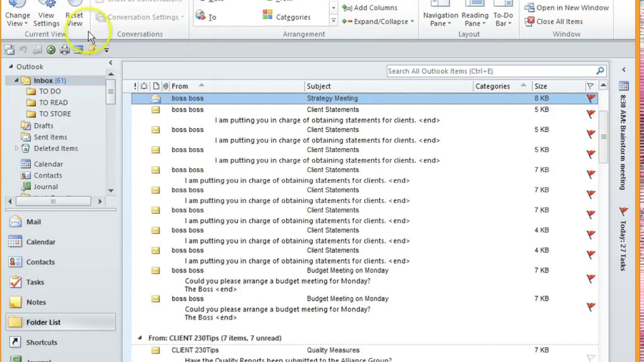Expand the To-Do Bar with its chevron
Screen dimensions: 644x362
pyautogui.click(x=623, y=70)
